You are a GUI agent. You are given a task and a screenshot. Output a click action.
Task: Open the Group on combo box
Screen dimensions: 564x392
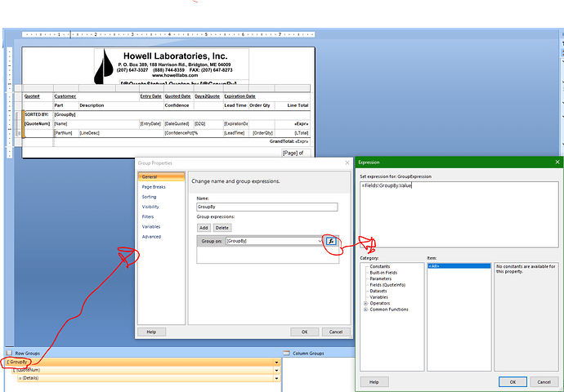pos(275,241)
